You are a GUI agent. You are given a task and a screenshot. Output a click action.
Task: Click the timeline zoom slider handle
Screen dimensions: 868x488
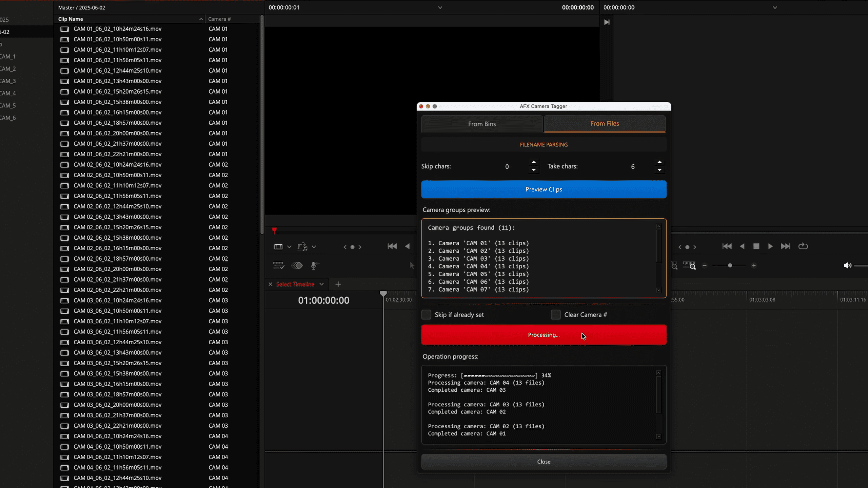pos(730,266)
